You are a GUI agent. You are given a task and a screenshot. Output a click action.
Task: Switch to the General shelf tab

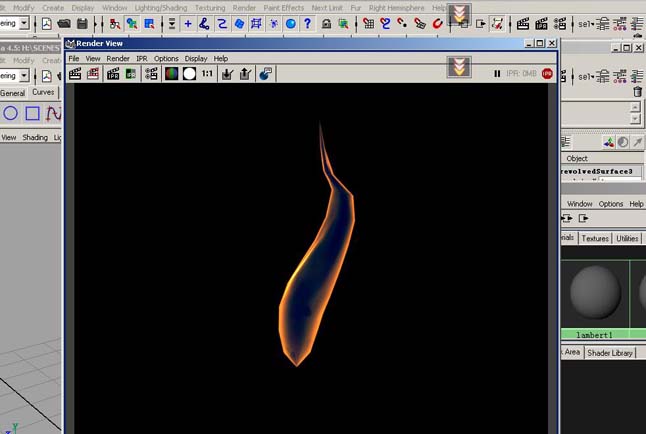tap(13, 93)
